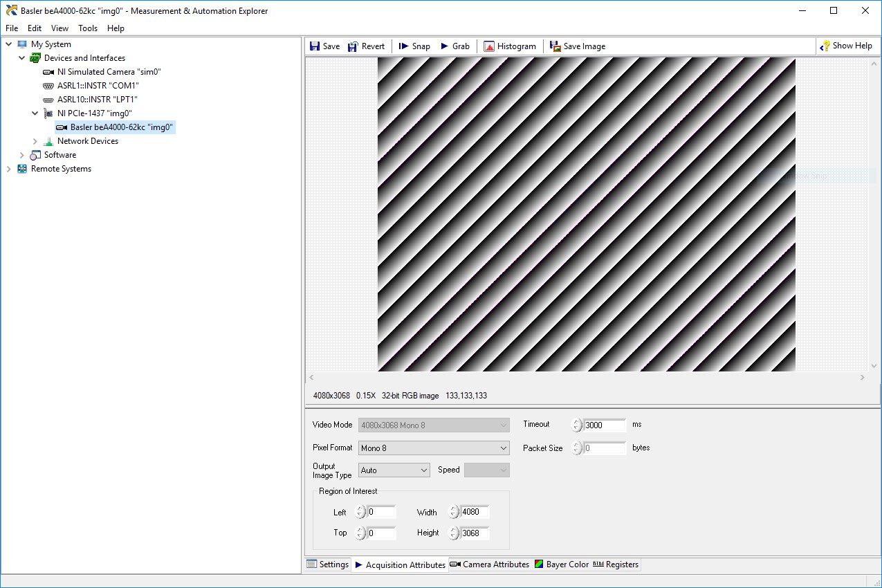Click the Camera Attributes tab icon

tap(455, 564)
